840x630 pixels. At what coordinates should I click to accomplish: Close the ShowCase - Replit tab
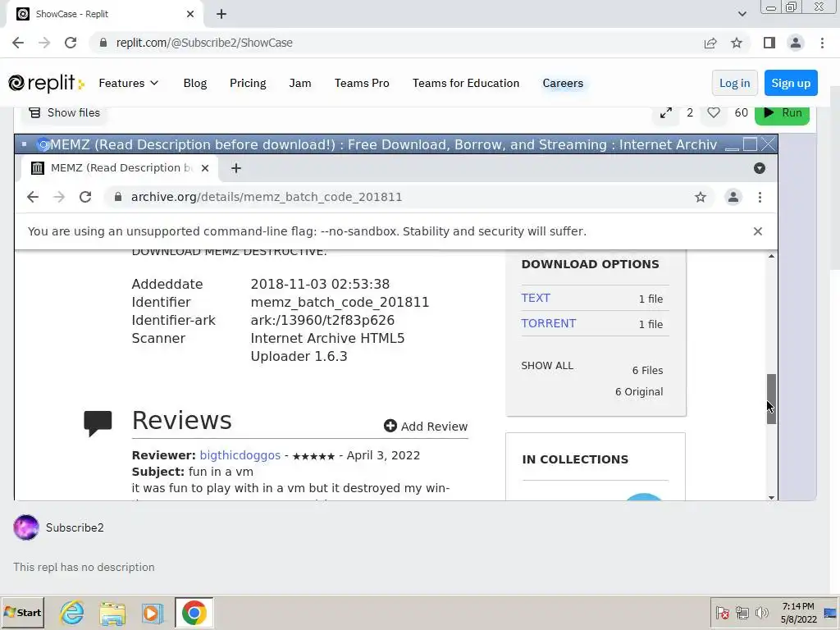point(190,14)
